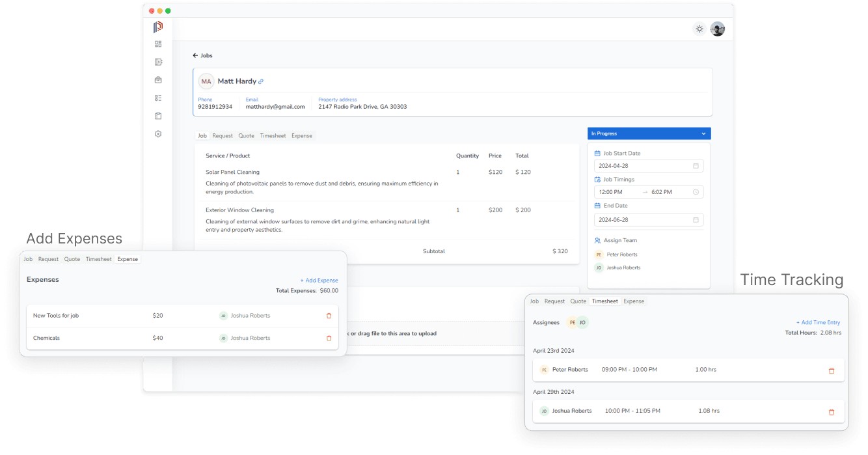868x455 pixels.
Task: Open the Clipboard notes icon in sidebar
Action: pyautogui.click(x=158, y=115)
